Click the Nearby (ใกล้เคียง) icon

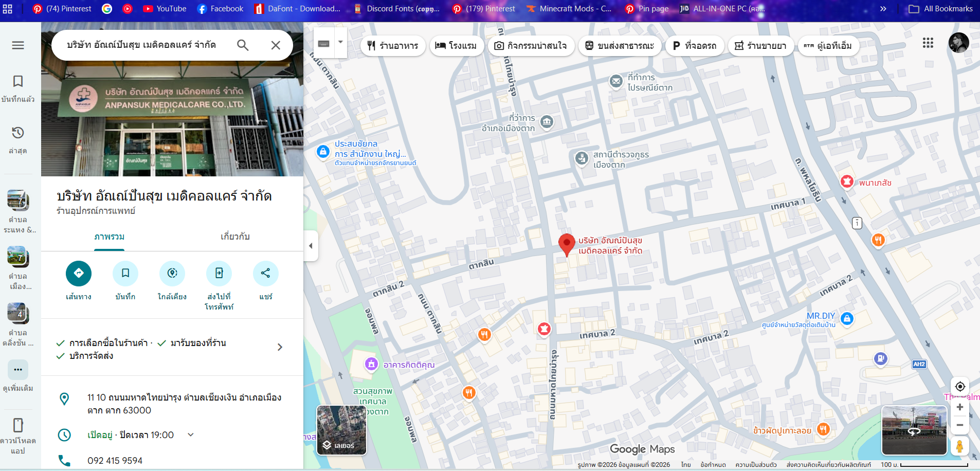[x=172, y=273]
